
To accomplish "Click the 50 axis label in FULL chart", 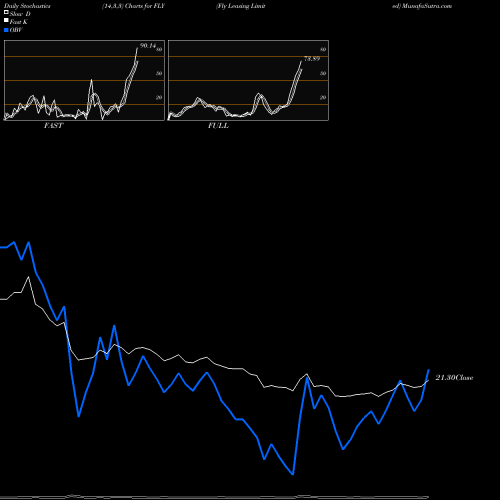I will (x=323, y=73).
